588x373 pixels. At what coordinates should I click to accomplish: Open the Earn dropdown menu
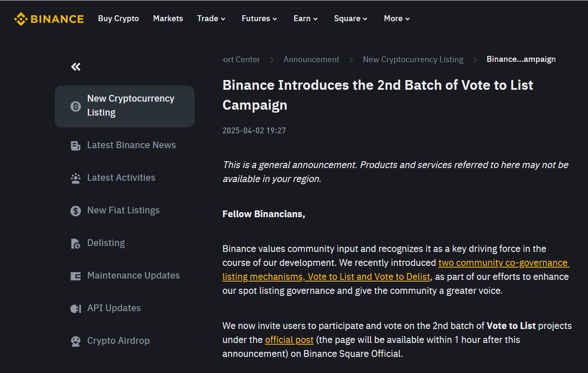[305, 19]
